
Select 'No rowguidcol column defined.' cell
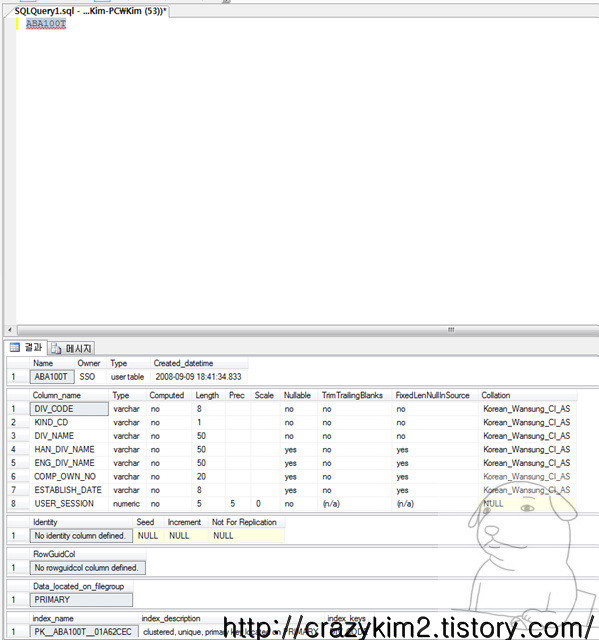(x=88, y=568)
